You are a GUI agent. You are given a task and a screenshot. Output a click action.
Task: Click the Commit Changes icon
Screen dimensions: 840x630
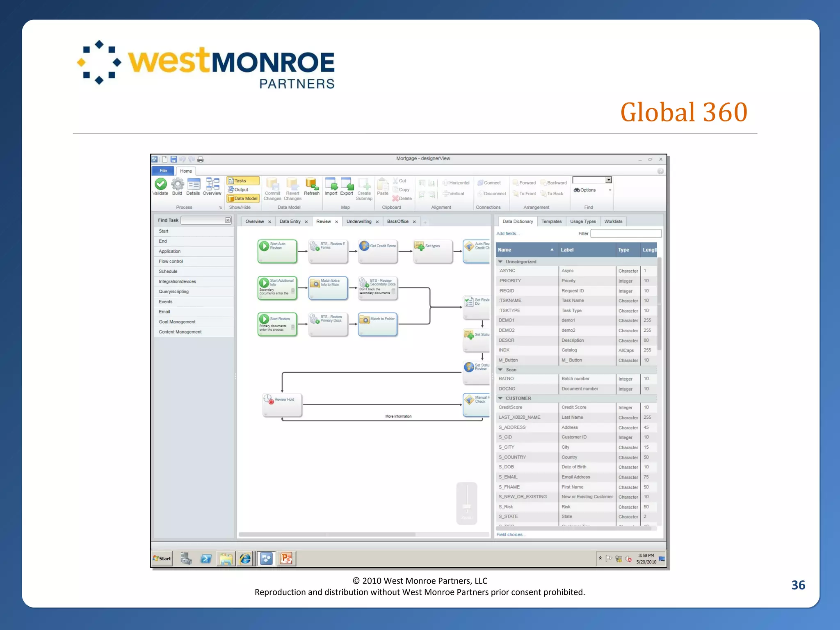point(272,184)
